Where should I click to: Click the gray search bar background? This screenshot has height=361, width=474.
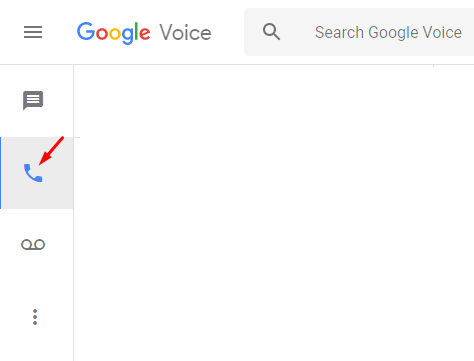(x=359, y=32)
